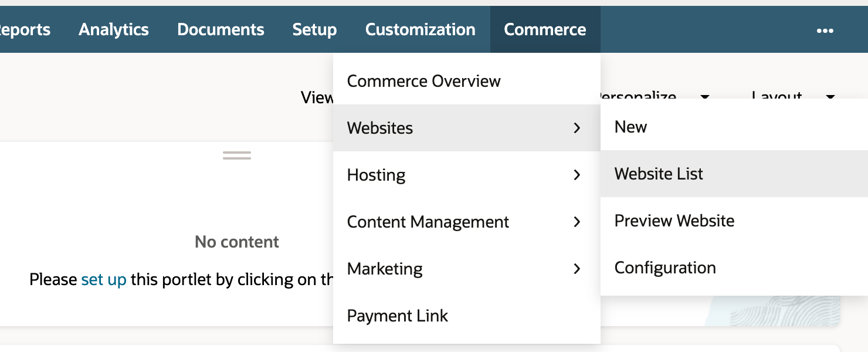Click the portlet drag handle icon

point(237,155)
